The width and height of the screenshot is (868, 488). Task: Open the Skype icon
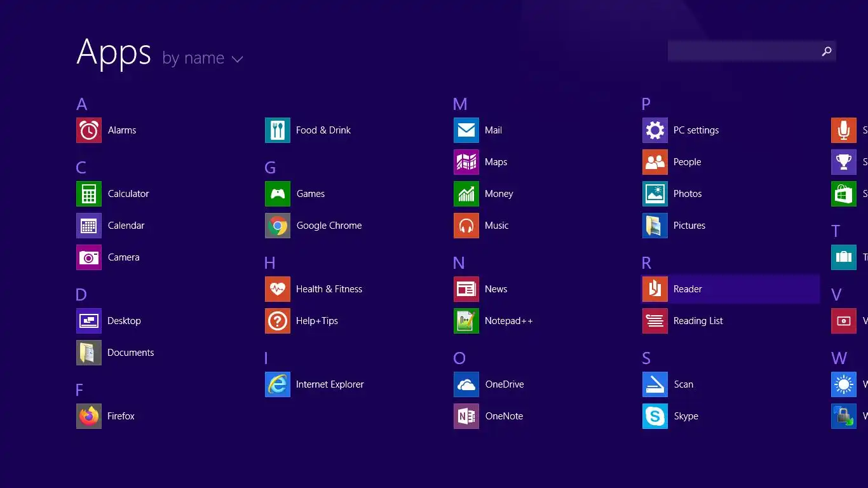[655, 416]
